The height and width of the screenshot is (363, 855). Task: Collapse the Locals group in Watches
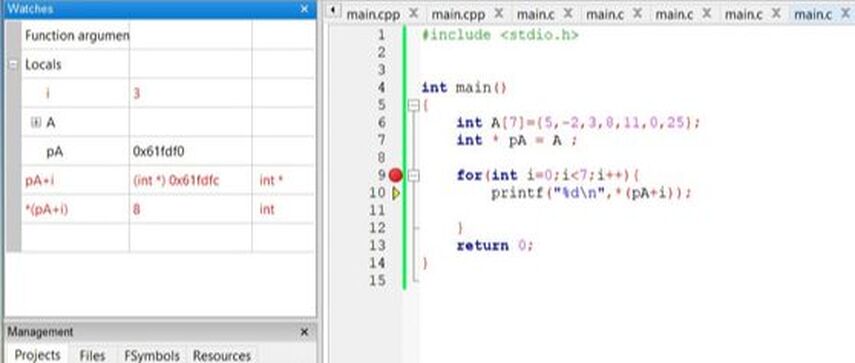click(x=13, y=65)
